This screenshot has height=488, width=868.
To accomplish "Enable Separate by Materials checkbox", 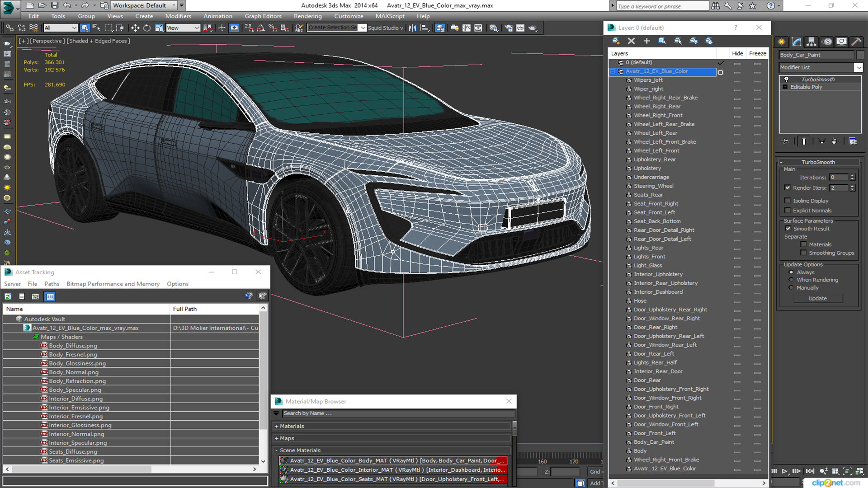I will [803, 244].
